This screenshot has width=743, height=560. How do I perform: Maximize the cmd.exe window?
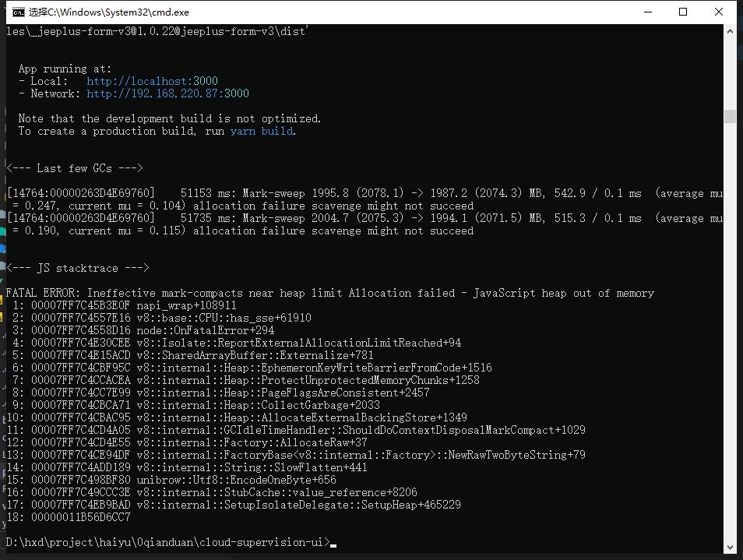point(684,12)
